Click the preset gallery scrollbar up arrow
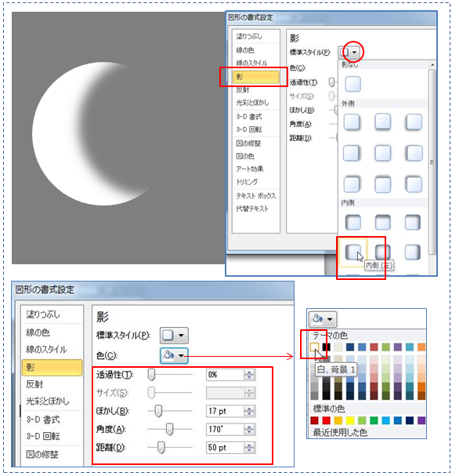This screenshot has width=452, height=476. tap(432, 64)
